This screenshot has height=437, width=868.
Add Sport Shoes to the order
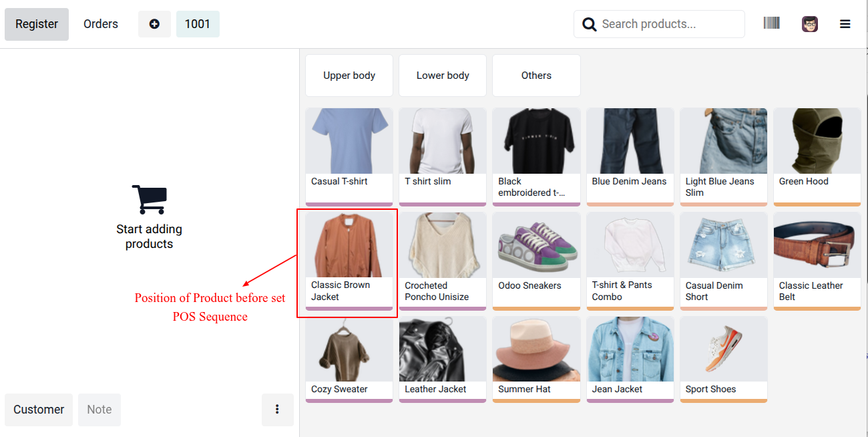pos(724,359)
